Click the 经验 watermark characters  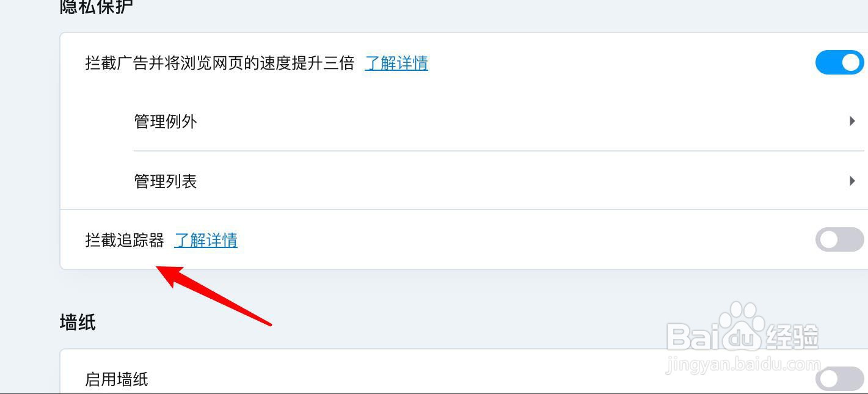click(793, 336)
